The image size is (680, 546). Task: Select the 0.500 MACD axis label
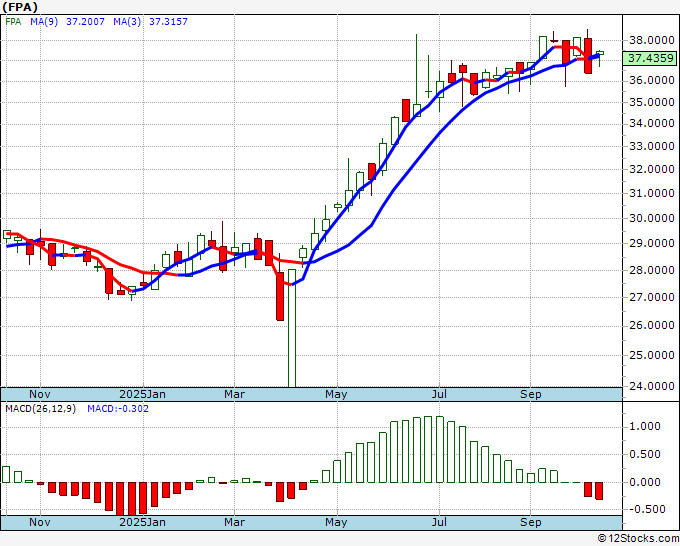pos(645,454)
